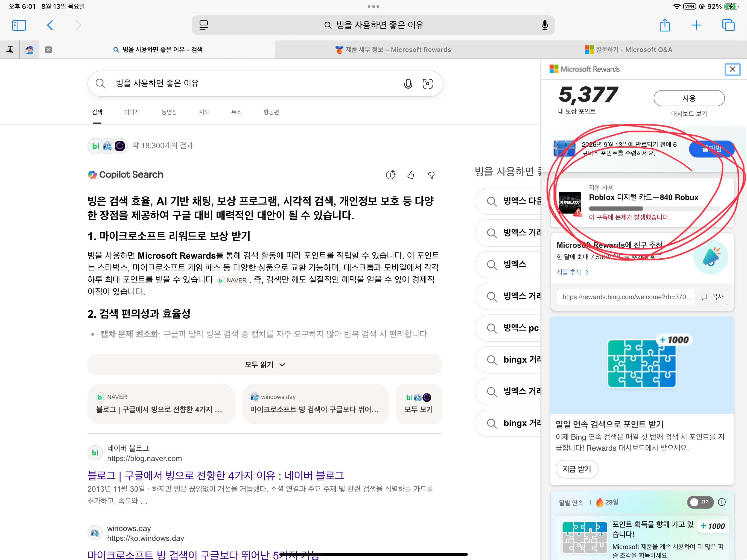Start voice search in Bing search box

(x=408, y=83)
